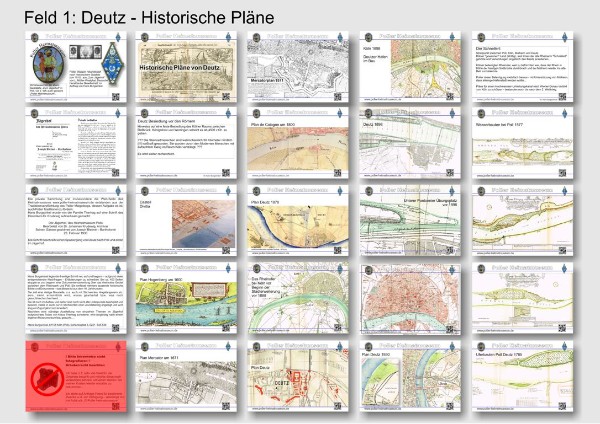Click website link on 'Plan de Cologne' slide
600x424 pixels.
[271, 176]
